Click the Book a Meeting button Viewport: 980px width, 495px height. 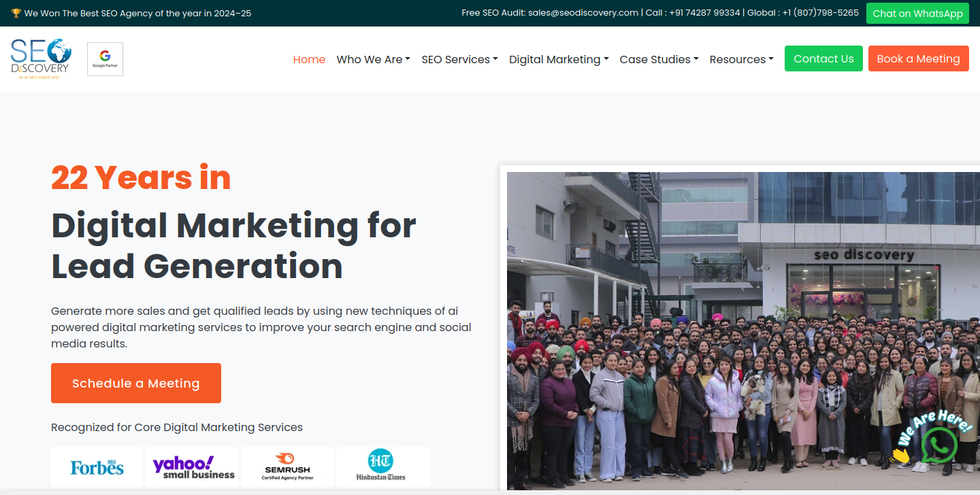click(x=918, y=58)
